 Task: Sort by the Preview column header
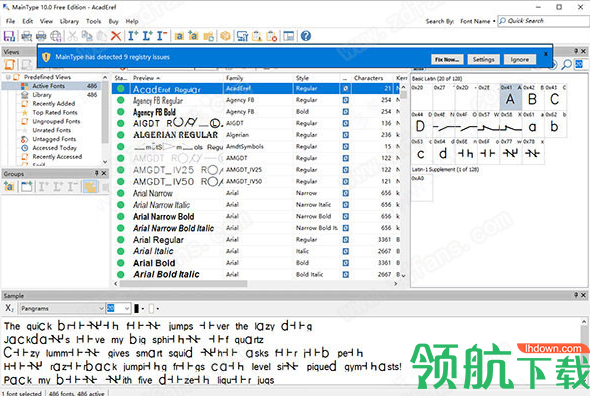[146, 78]
